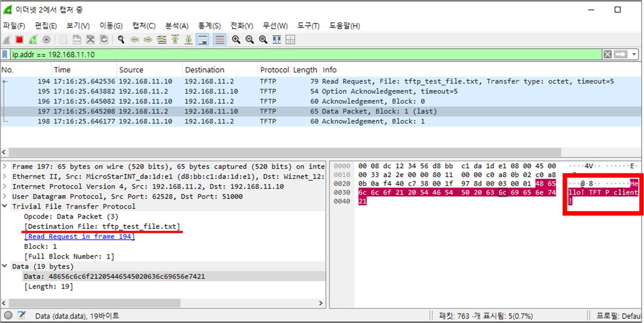Sort by the Time column header
The height and width of the screenshot is (323, 644).
pyautogui.click(x=84, y=70)
